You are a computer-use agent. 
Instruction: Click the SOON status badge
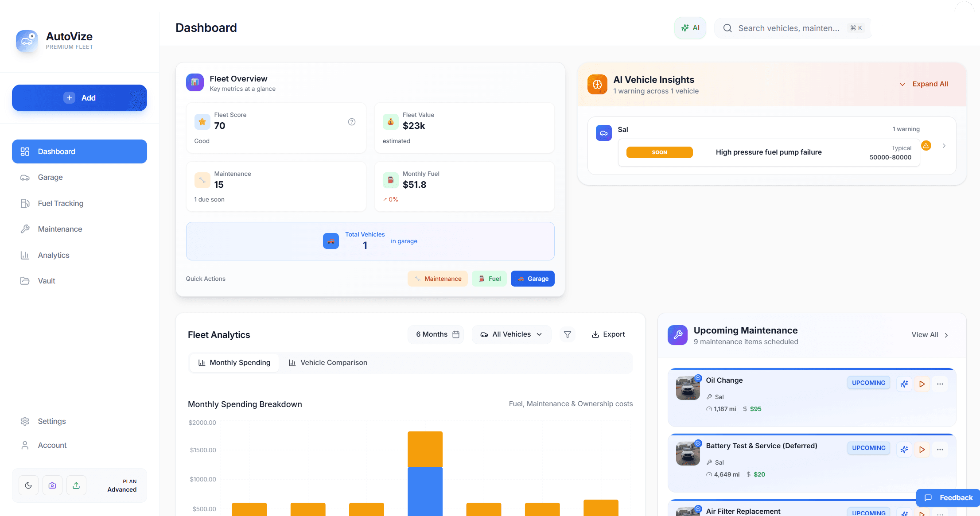click(x=660, y=152)
